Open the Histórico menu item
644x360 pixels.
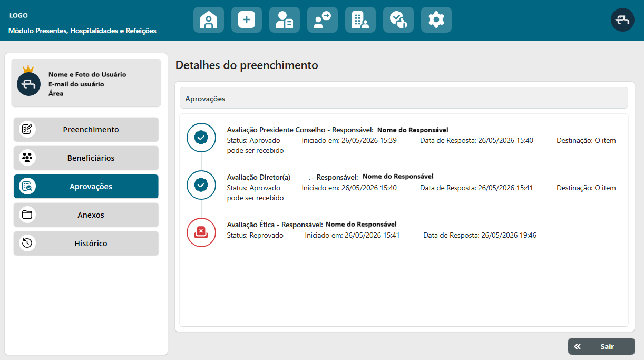(x=86, y=244)
